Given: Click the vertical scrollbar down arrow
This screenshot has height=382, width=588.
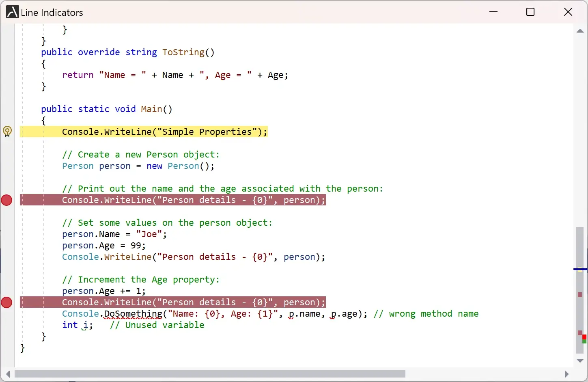Looking at the screenshot, I should (x=580, y=360).
